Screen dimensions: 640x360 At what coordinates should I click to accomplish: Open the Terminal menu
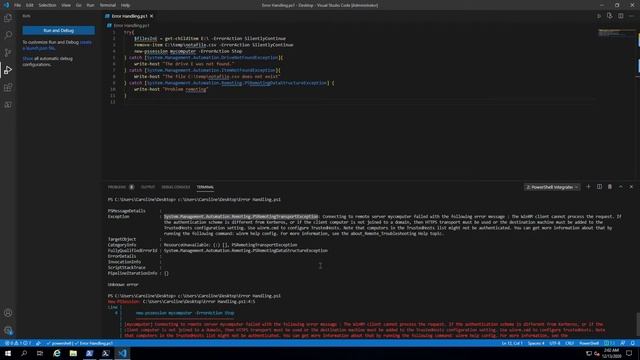coord(108,5)
